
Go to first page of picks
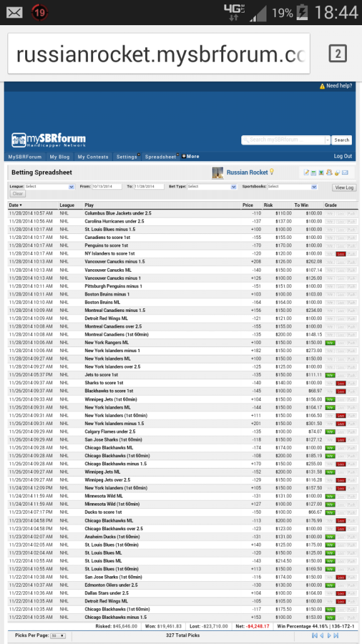coord(314,635)
